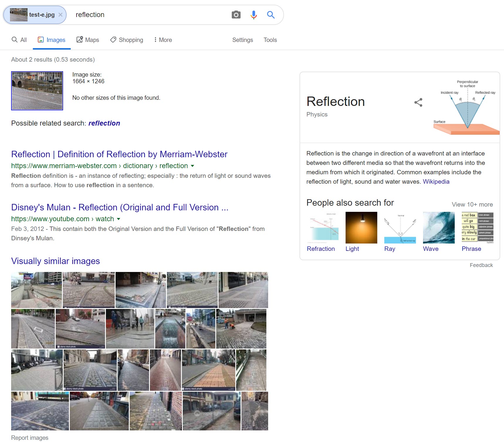Click the microphone voice search icon
Image resolution: width=504 pixels, height=448 pixels.
pyautogui.click(x=254, y=15)
